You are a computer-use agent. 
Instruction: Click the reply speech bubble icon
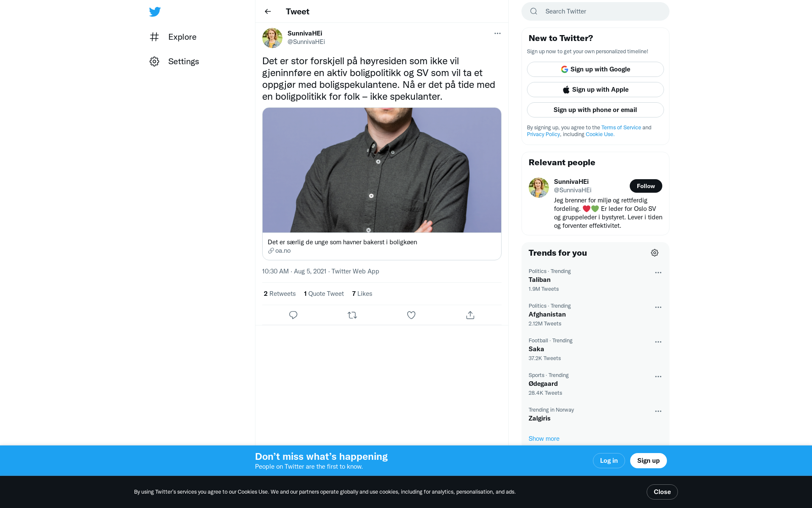coord(293,315)
